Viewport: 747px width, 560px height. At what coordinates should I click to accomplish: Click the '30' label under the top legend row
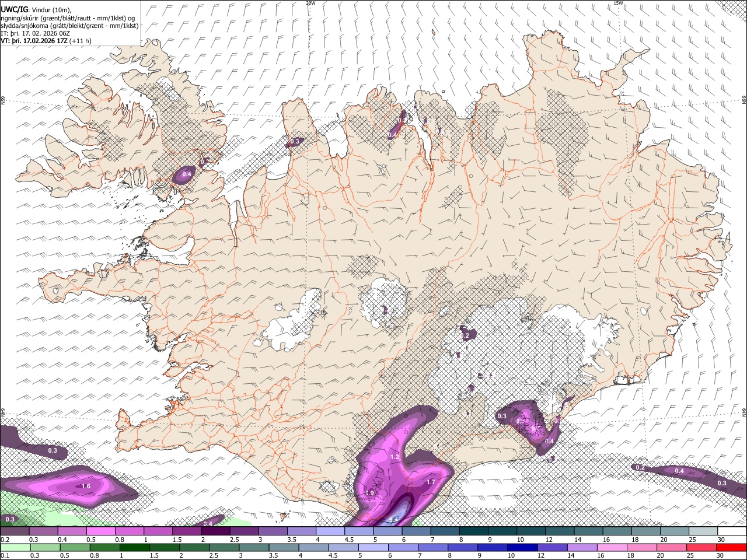[721, 540]
